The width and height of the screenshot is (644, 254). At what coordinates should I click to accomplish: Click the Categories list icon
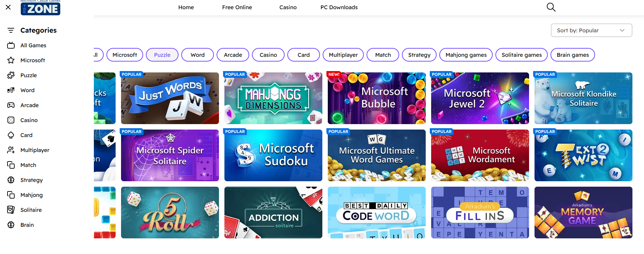coord(11,30)
